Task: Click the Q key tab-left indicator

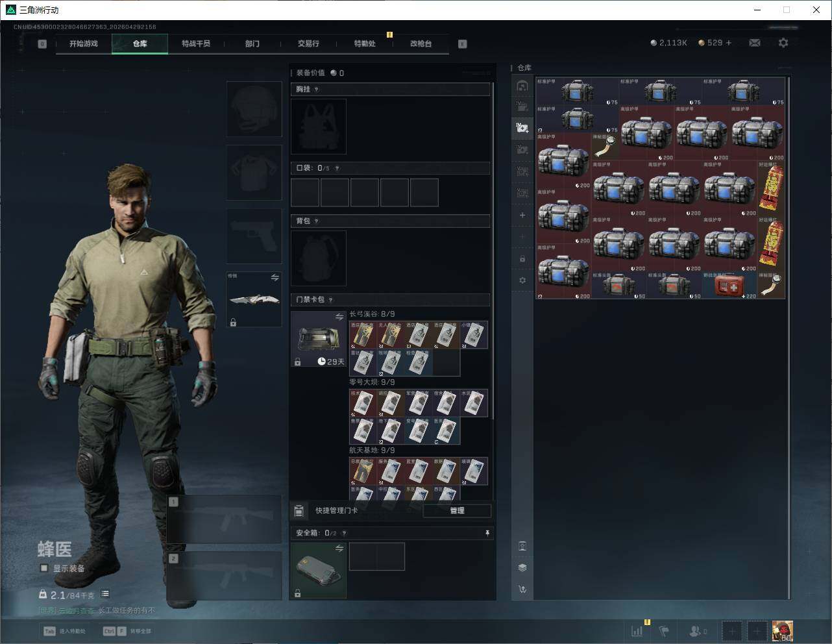Action: [x=42, y=43]
